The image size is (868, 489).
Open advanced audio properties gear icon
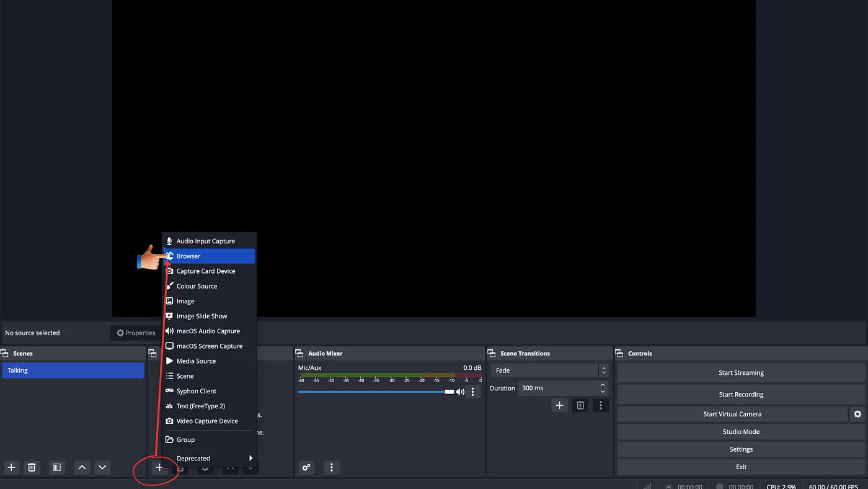pos(307,467)
